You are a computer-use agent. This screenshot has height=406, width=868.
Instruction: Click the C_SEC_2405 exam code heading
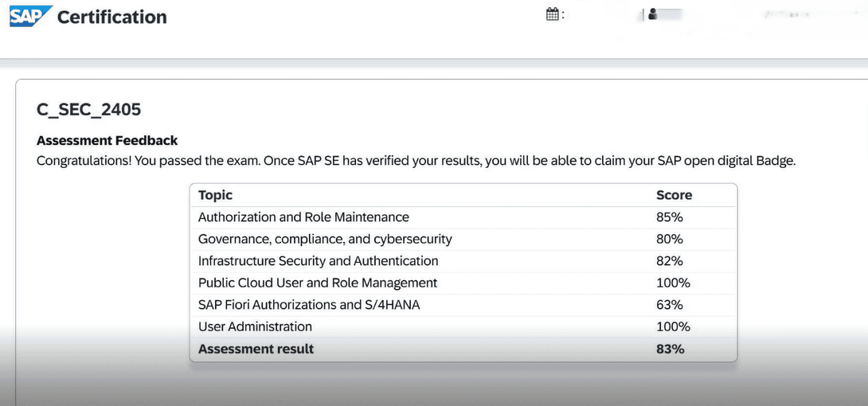click(x=88, y=111)
